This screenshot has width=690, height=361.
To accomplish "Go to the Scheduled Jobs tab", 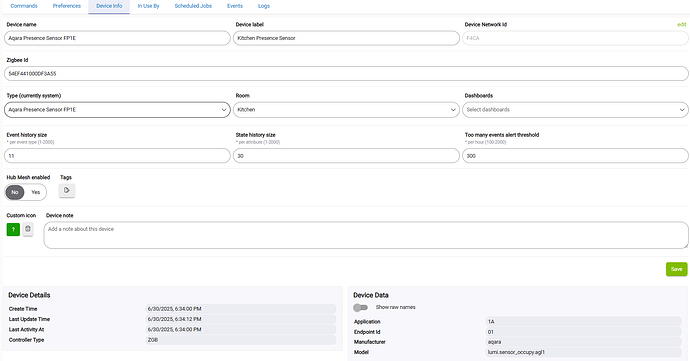I will pos(193,6).
